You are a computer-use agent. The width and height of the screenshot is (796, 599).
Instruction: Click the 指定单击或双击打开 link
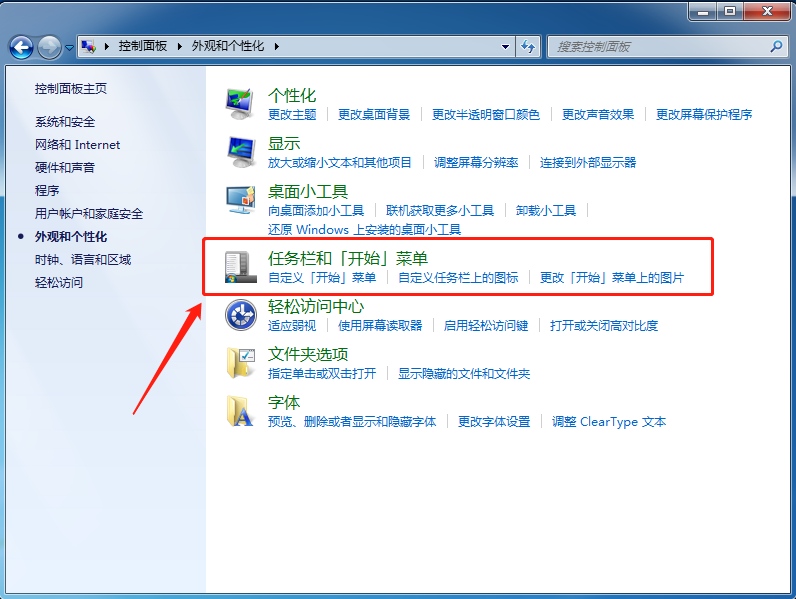(322, 374)
